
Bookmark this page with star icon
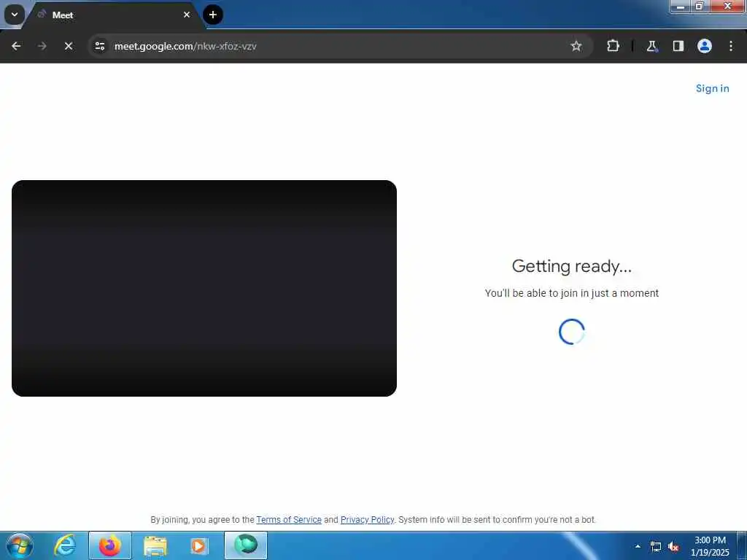point(576,46)
